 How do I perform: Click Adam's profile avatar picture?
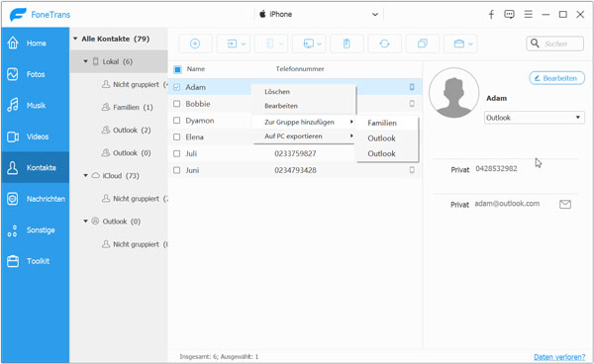tap(453, 93)
